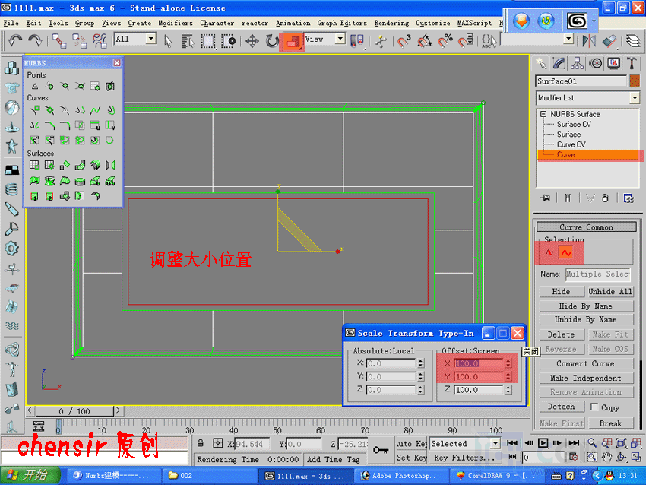Click the Unhide All button

click(610, 291)
